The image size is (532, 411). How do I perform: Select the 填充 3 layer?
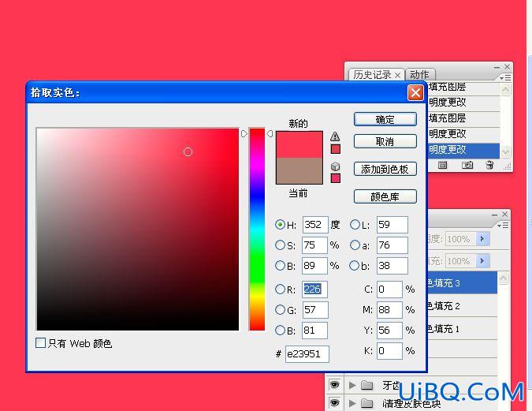click(x=462, y=283)
